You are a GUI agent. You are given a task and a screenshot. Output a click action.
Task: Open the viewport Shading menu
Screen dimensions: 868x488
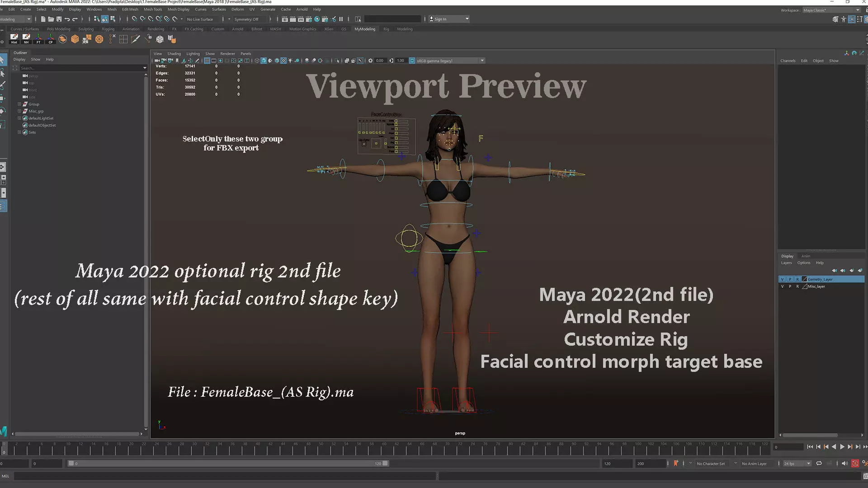174,53
